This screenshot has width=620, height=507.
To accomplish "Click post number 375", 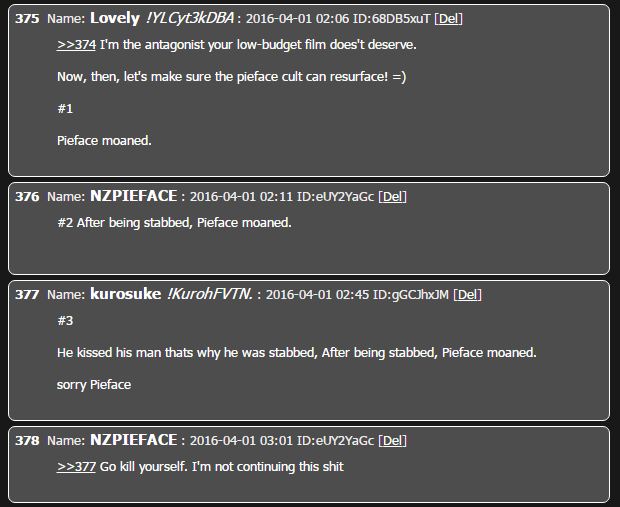I will (27, 19).
